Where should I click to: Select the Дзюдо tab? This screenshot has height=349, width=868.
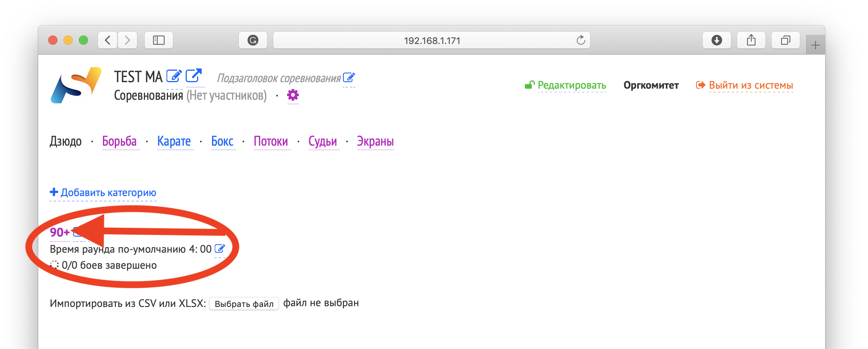(x=65, y=141)
